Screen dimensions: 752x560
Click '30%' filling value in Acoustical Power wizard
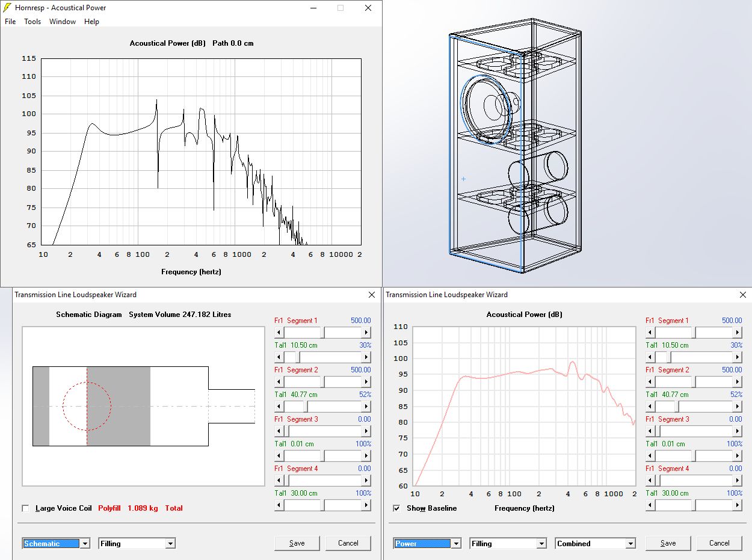[x=736, y=345]
